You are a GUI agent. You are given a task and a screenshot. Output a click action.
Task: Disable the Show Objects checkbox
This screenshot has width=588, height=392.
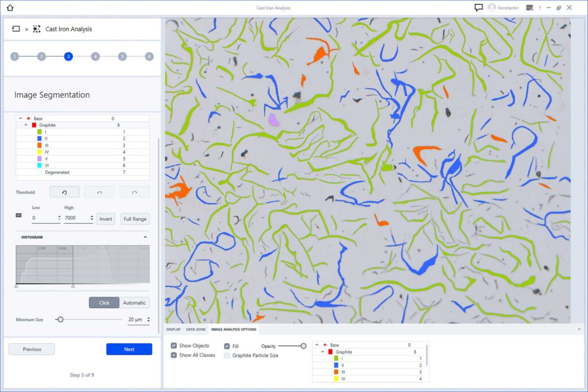point(174,346)
